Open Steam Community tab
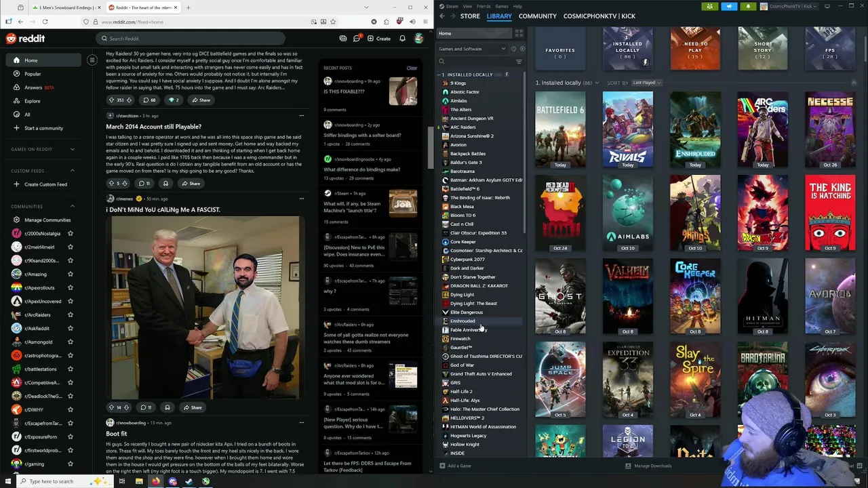The width and height of the screenshot is (868, 488). tap(538, 16)
